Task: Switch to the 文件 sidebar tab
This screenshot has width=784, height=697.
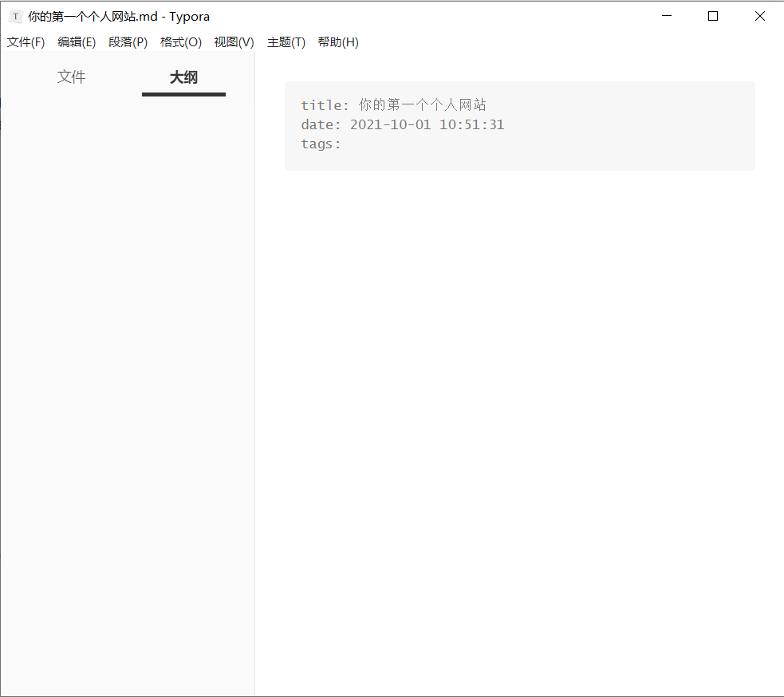Action: pos(72,77)
